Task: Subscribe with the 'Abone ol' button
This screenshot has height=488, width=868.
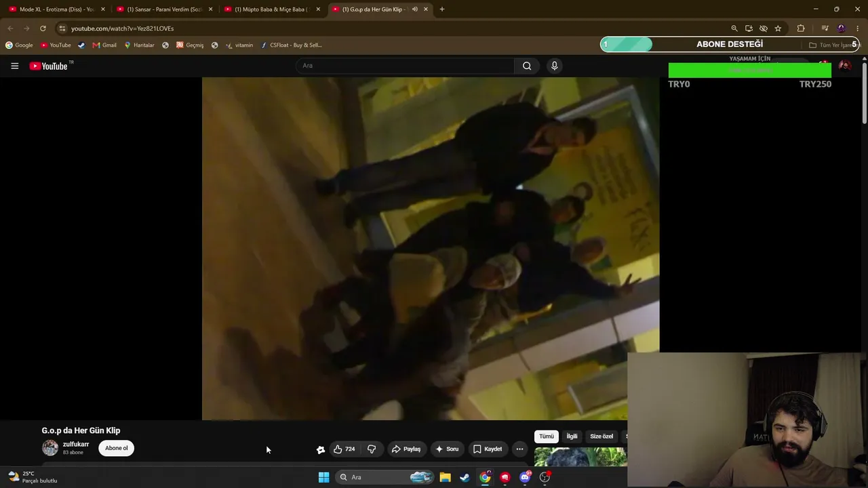Action: pos(116,448)
